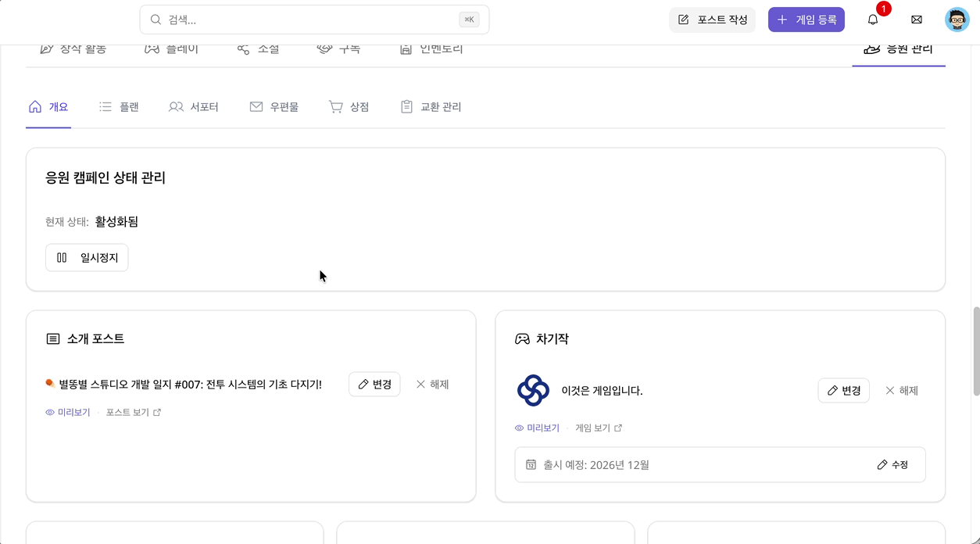980x544 pixels.
Task: Open the 서포터 tab
Action: [x=194, y=107]
